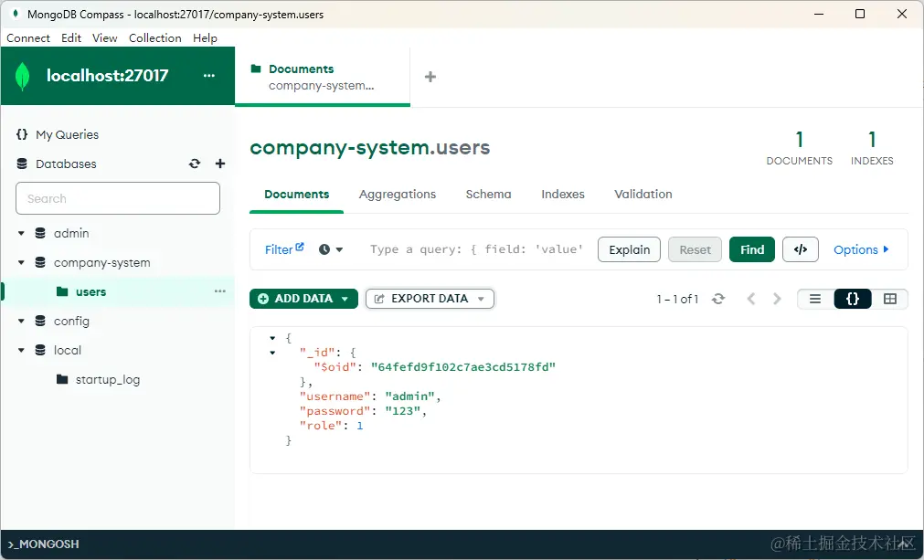Select startup_log collection
The width and height of the screenshot is (924, 560).
tap(107, 380)
